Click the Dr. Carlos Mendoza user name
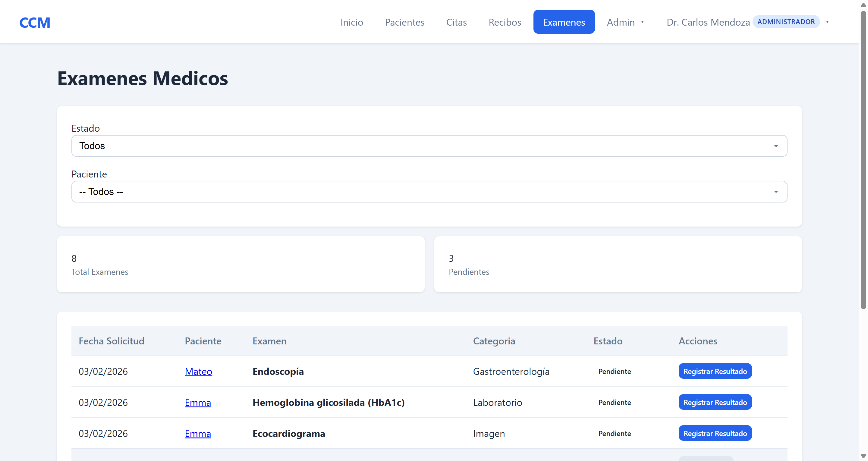 (708, 22)
